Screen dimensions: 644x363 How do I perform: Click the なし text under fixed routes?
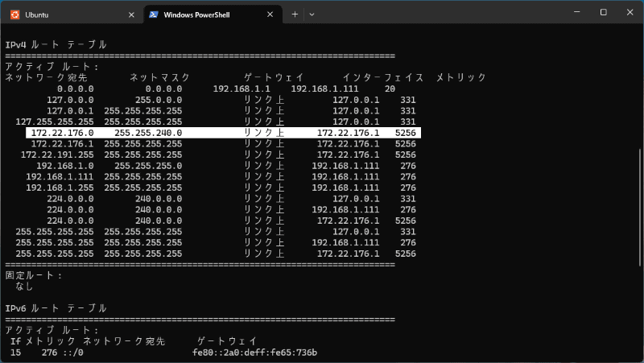(24, 287)
